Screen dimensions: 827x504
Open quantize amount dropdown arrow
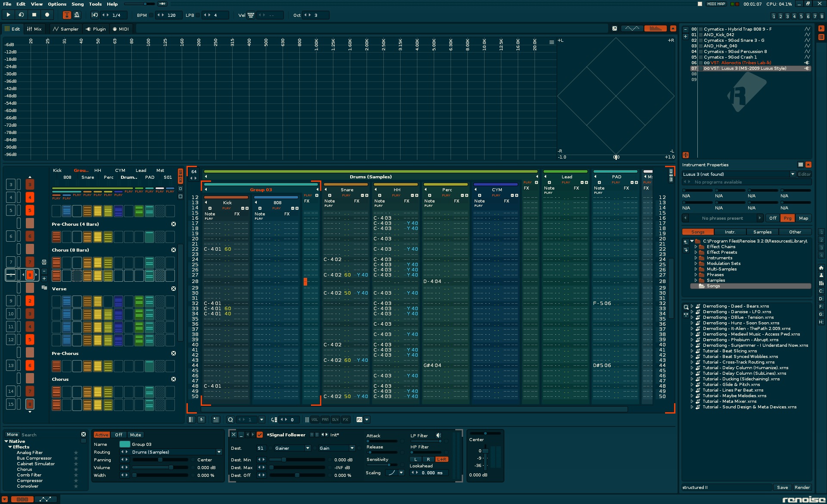coord(261,420)
